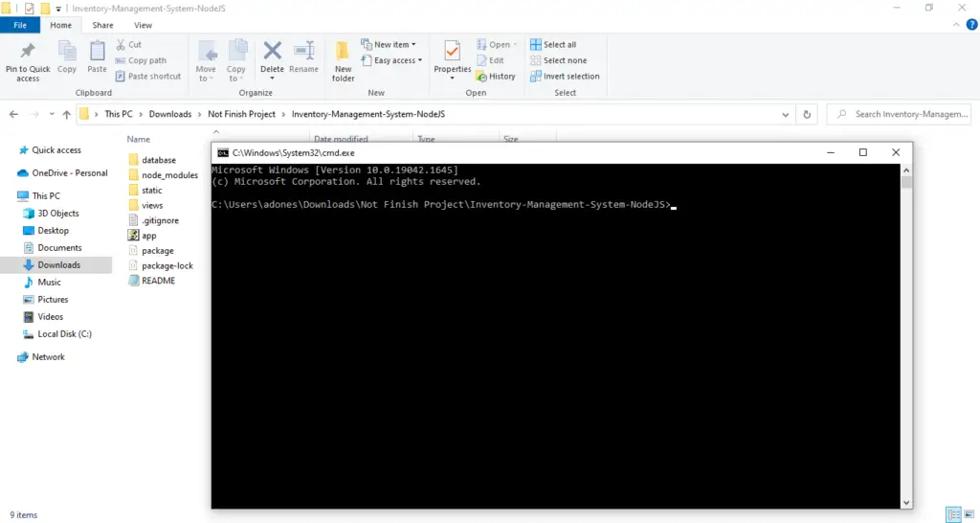Open Videos in navigation pane
The height and width of the screenshot is (523, 980).
coord(43,316)
